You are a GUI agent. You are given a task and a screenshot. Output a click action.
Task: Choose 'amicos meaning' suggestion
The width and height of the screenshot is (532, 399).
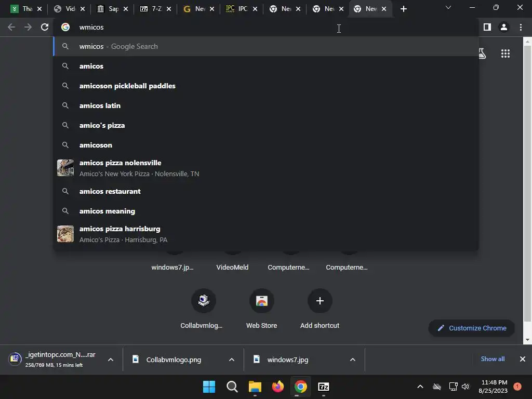coord(265,211)
